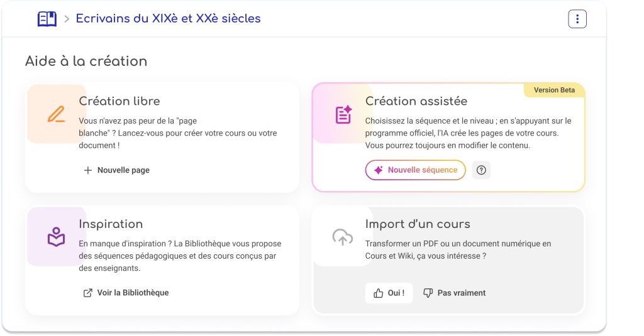The width and height of the screenshot is (644, 336).
Task: Click the help question mark icon
Action: pyautogui.click(x=481, y=170)
